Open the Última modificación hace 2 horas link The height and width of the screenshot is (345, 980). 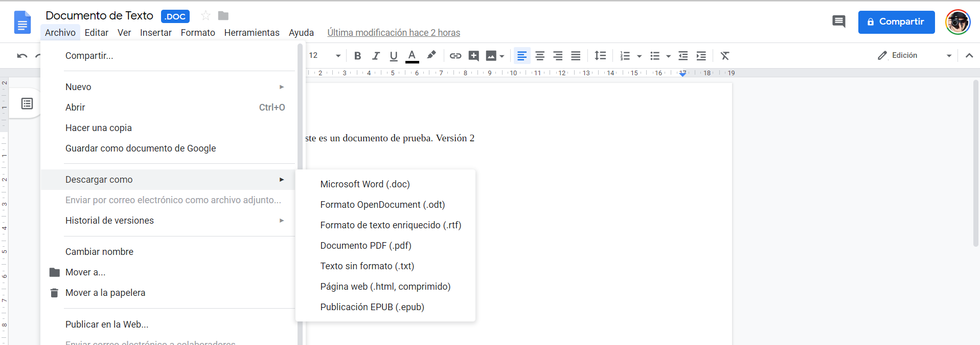pyautogui.click(x=394, y=32)
